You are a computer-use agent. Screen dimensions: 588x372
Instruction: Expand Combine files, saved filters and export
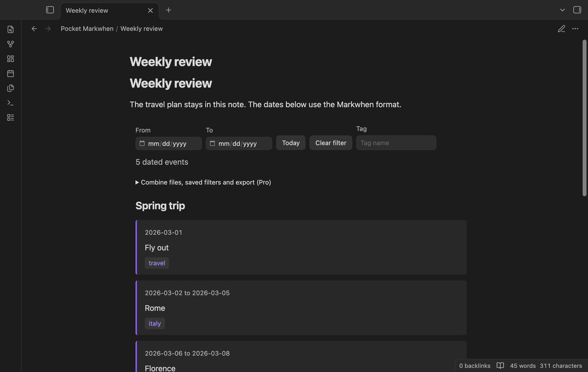pyautogui.click(x=203, y=182)
